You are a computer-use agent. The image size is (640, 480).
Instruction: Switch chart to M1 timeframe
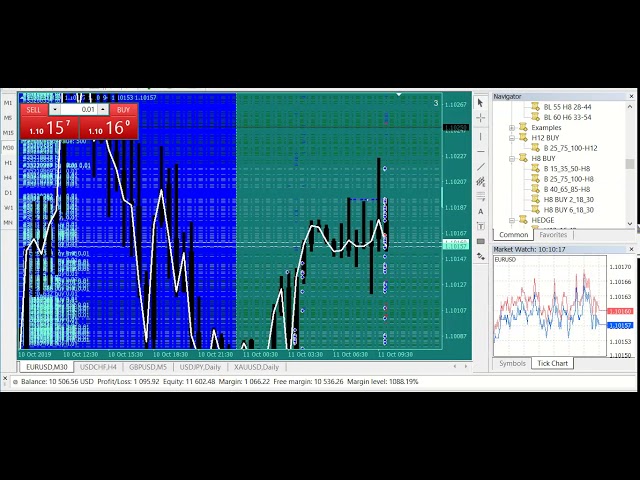(8, 102)
